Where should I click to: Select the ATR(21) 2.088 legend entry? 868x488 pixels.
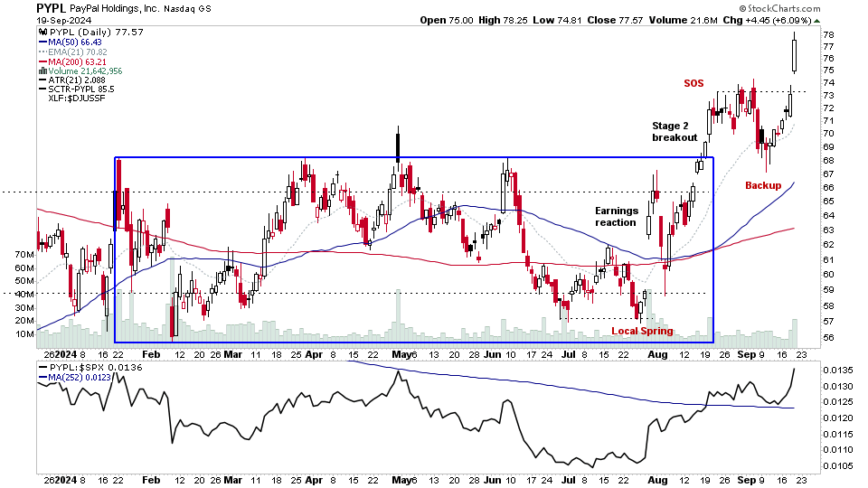coord(76,80)
